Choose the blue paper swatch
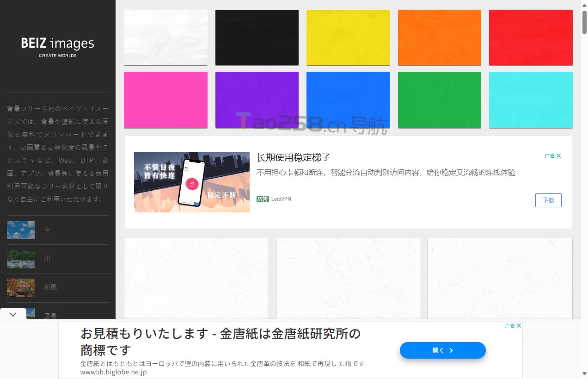Viewport: 588px width, 379px height. coord(348,99)
